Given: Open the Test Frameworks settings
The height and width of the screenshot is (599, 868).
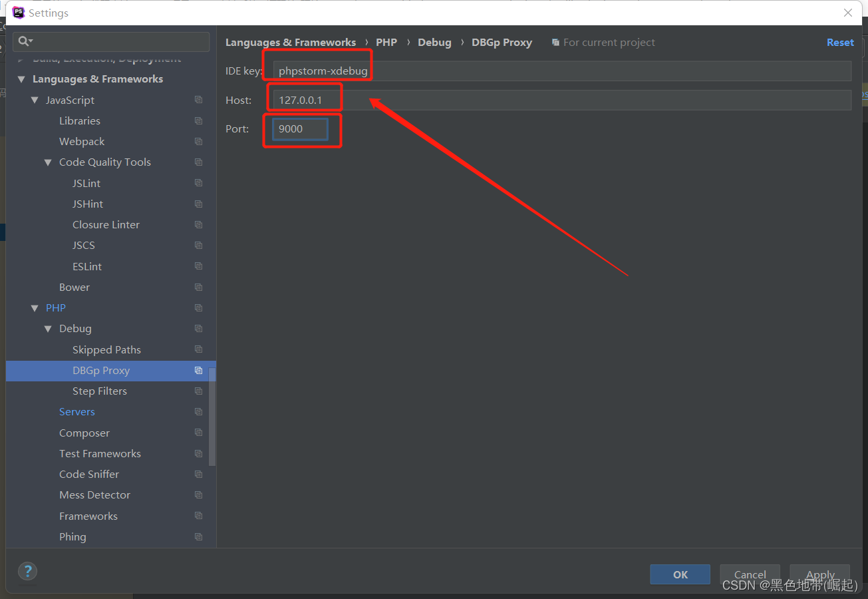Looking at the screenshot, I should tap(100, 454).
